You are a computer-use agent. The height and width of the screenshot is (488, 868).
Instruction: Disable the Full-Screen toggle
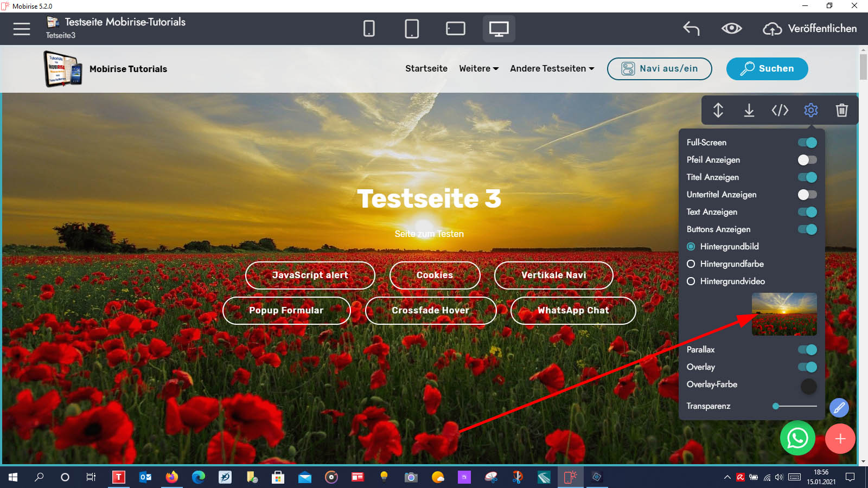point(807,143)
